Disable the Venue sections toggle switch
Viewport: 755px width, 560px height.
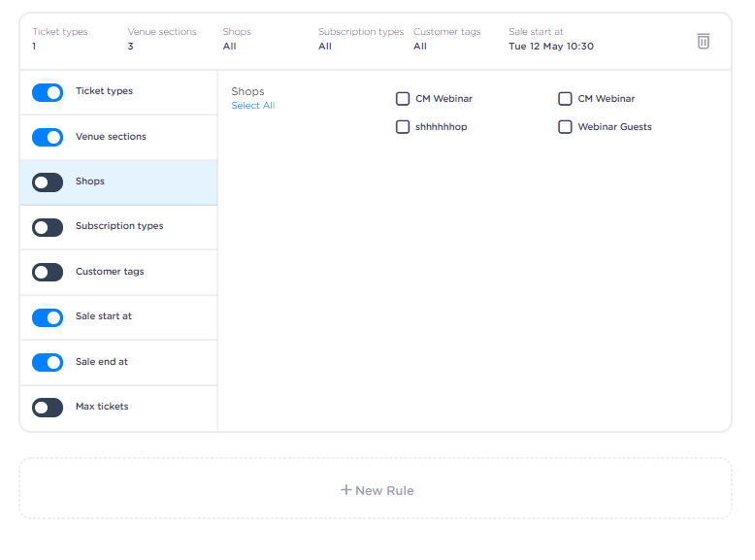point(48,137)
